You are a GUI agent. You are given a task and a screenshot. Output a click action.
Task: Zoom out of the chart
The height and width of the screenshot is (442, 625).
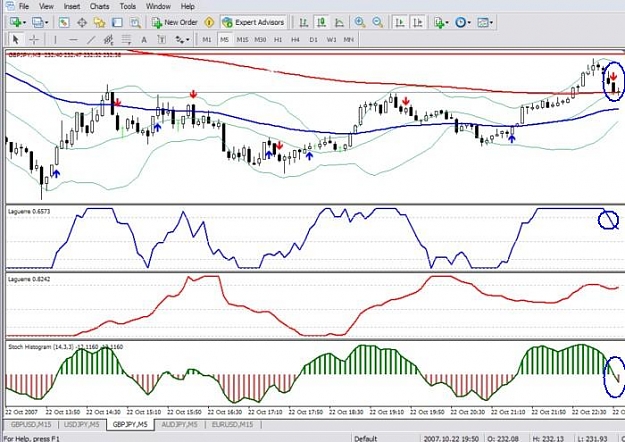point(377,22)
